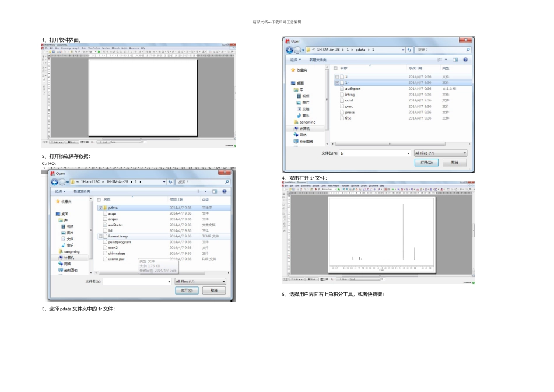This screenshot has height=392, width=554.
Task: Open help in the dialog listing 1r
Action: point(465,60)
